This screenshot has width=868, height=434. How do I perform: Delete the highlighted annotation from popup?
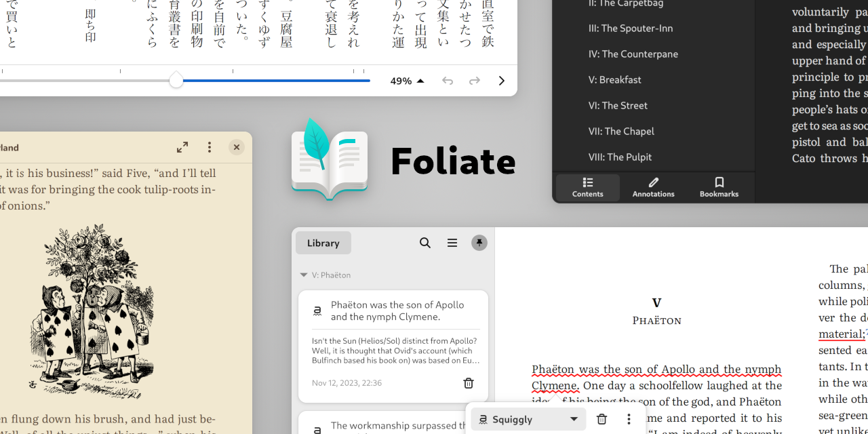[601, 419]
